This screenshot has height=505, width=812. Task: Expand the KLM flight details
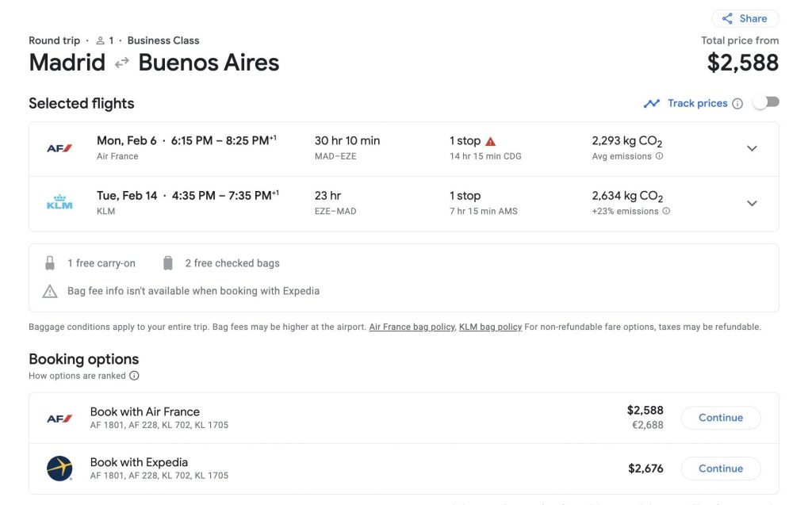click(x=752, y=203)
